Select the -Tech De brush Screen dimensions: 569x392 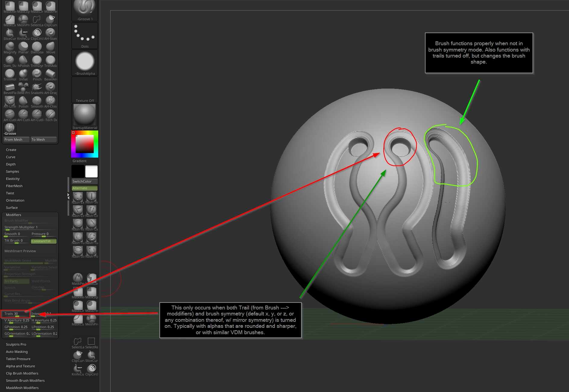[x=50, y=115]
